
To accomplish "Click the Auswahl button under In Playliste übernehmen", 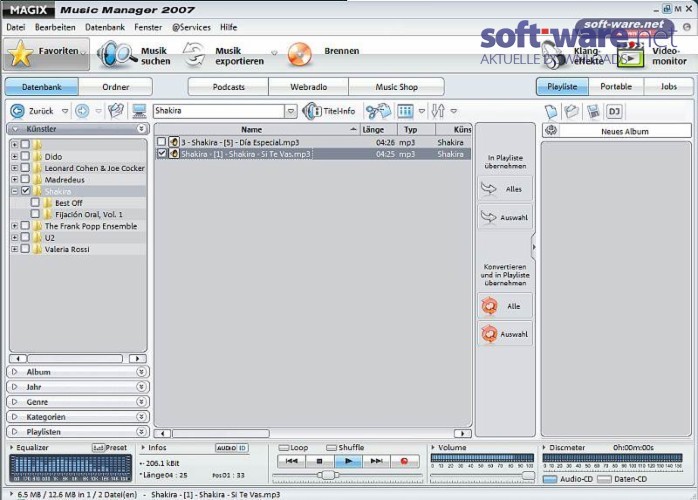I will point(505,217).
